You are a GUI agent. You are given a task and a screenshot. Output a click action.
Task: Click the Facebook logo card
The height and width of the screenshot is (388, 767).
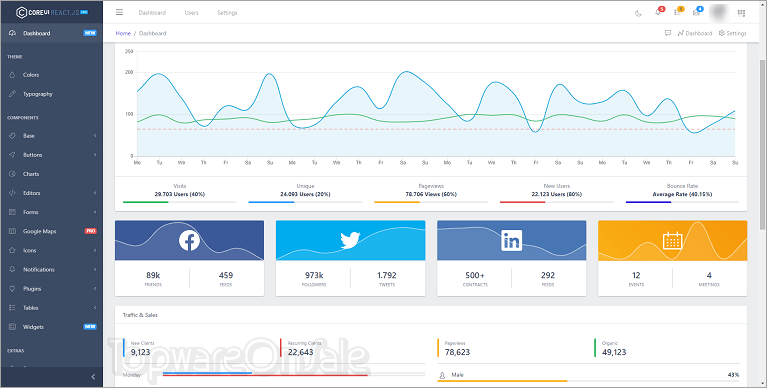189,240
